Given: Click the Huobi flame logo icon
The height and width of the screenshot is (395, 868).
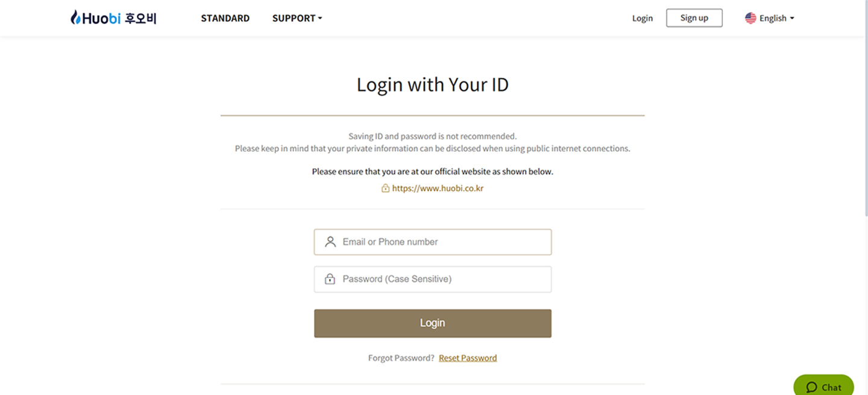Looking at the screenshot, I should (x=75, y=17).
